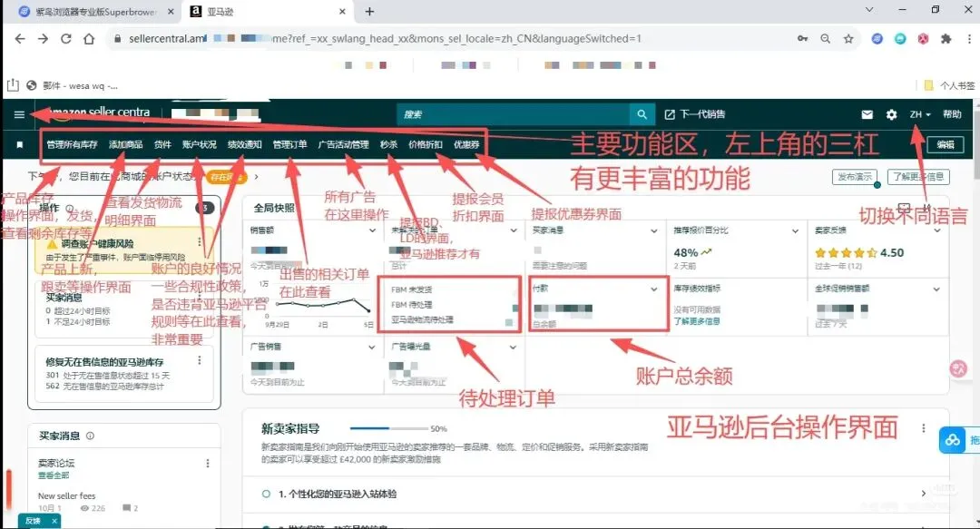Bookmark this page with the star icon
Screen dimensions: 980x529
tap(848, 39)
